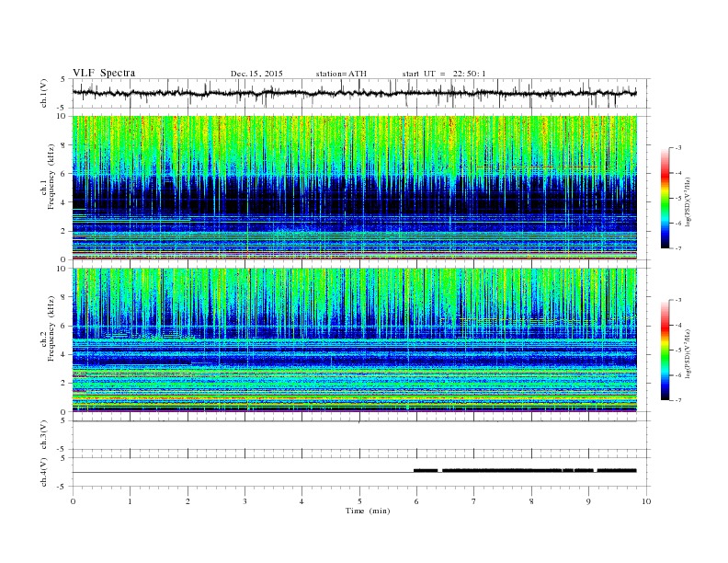This screenshot has width=728, height=563.
Task: Click the '4' kHz tick on ch.2 spectrogram
Action: coord(63,354)
